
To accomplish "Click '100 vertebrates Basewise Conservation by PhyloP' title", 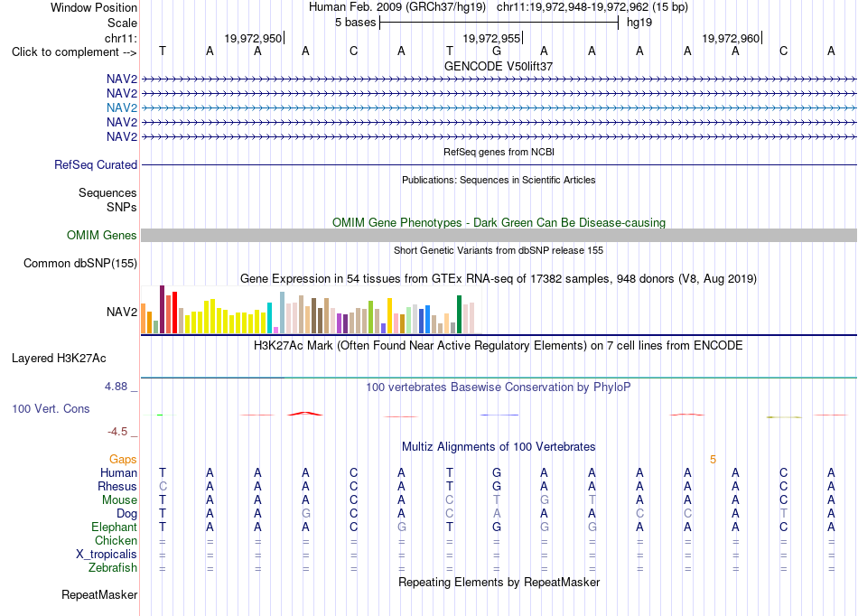I will coord(499,387).
